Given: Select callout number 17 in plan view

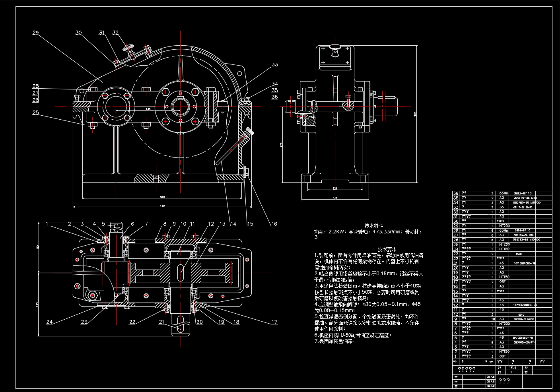Looking at the screenshot, I should coord(274,322).
